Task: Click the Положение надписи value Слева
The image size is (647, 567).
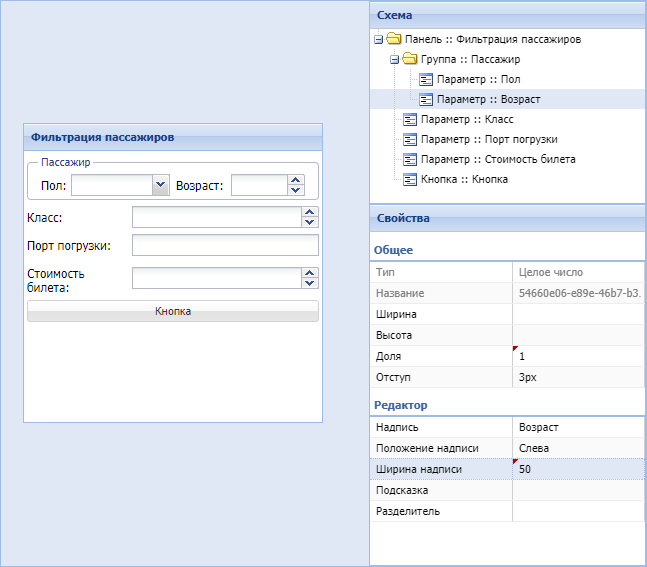Action: pos(577,448)
